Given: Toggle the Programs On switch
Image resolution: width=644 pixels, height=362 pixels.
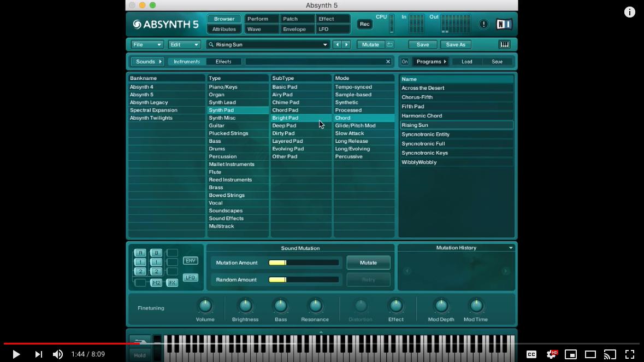Looking at the screenshot, I should click(x=405, y=62).
